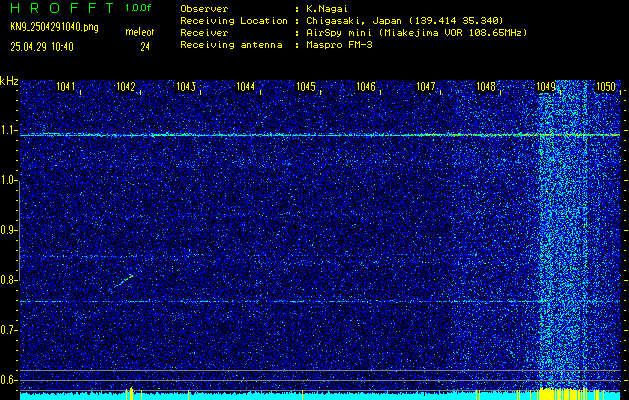Select the filename KN9_2504291040.png
The width and height of the screenshot is (629, 400).
(x=54, y=27)
